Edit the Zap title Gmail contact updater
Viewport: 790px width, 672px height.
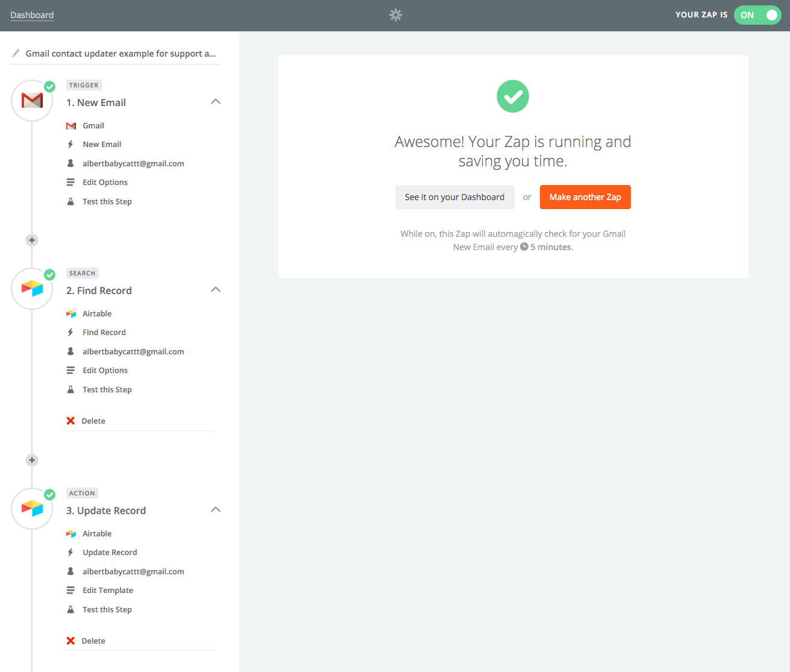click(x=121, y=54)
